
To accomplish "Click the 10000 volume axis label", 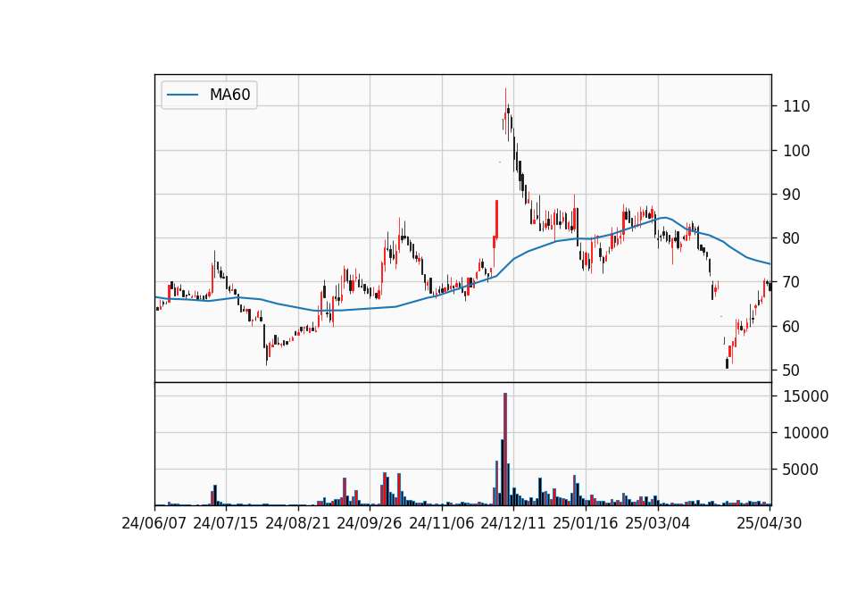I will (805, 433).
